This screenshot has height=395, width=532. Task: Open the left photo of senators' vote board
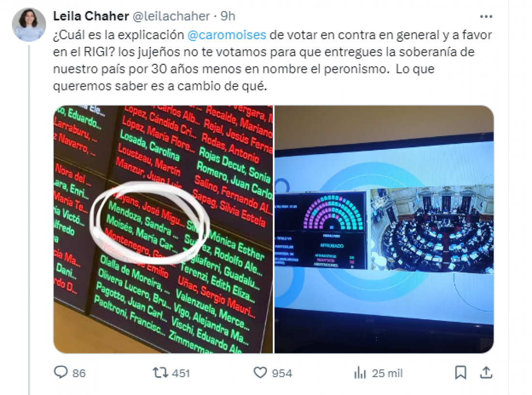[x=163, y=229]
